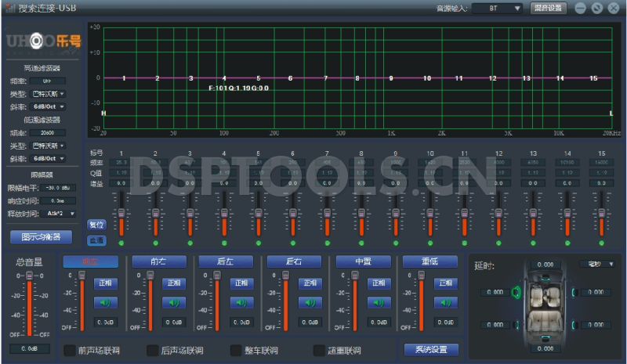Open 混音设置 from the title bar
This screenshot has width=627, height=364.
tap(549, 9)
